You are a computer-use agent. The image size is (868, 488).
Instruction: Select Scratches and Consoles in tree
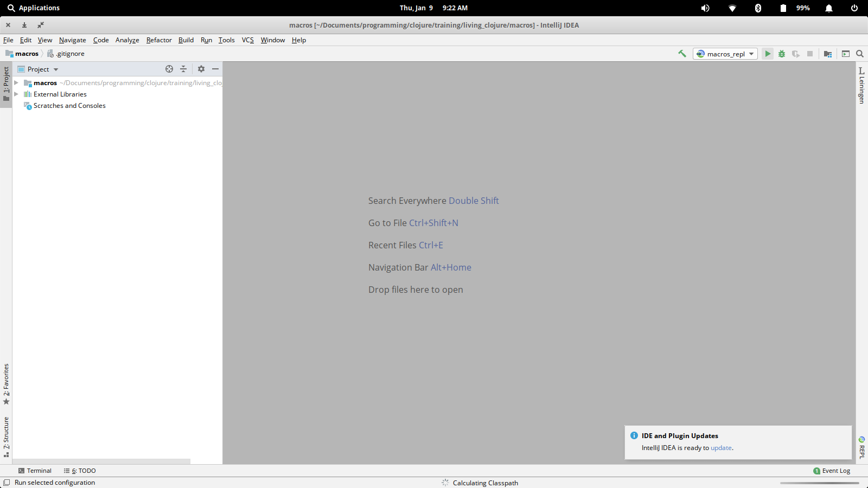(69, 106)
